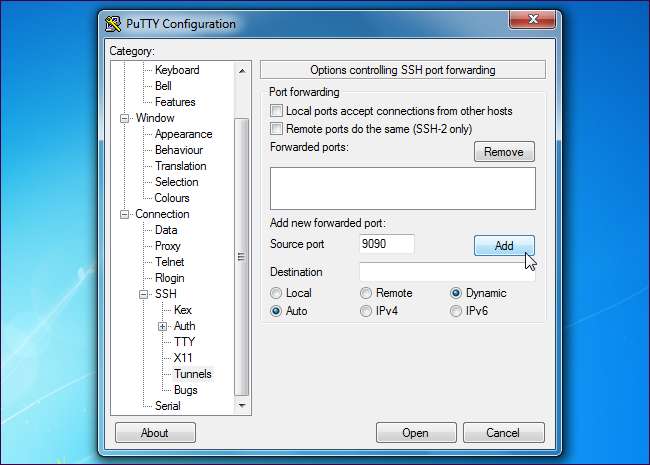Toggle Remote ports do the same checkbox
The width and height of the screenshot is (650, 465).
click(x=277, y=129)
